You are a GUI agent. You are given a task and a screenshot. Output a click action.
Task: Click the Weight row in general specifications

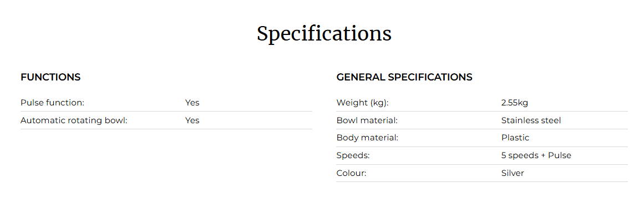point(482,103)
